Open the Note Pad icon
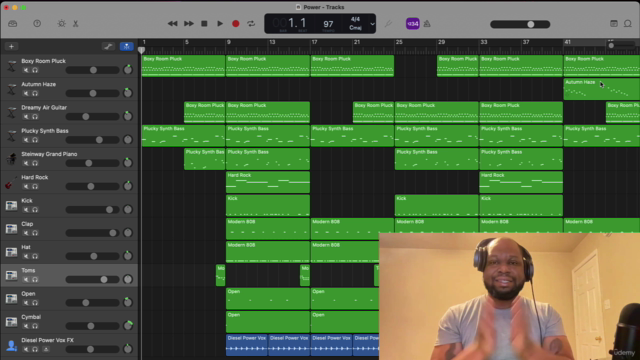Viewport: 640px width, 360px height. click(613, 24)
